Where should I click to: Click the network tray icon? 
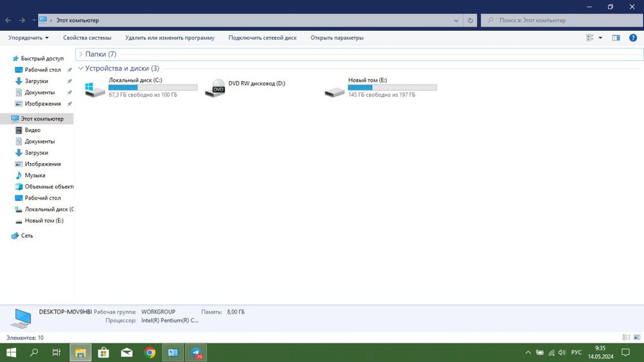tap(551, 352)
